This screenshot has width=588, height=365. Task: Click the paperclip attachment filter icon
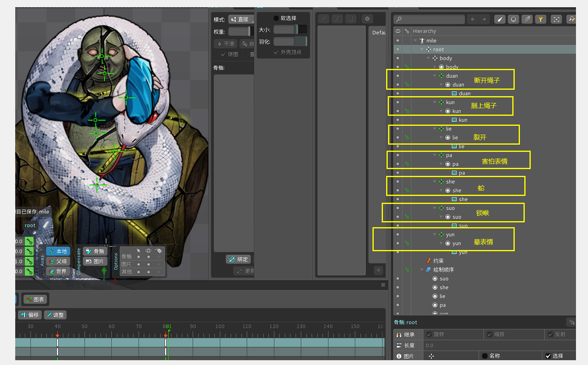[527, 19]
